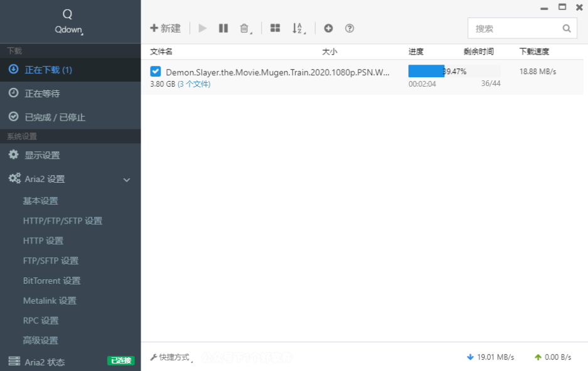Uncheck the Demon.Slayer task checkbox
Viewport: 588px width, 371px height.
point(155,72)
